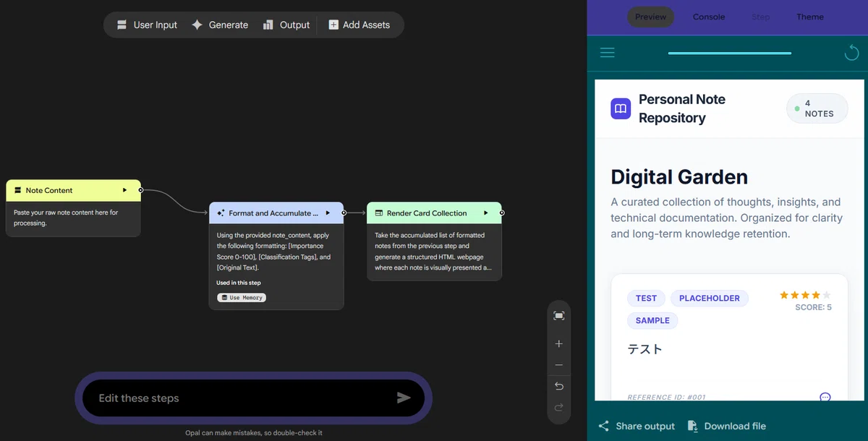This screenshot has height=441, width=868.
Task: Add a Generate step from the toolbar
Action: (x=220, y=25)
